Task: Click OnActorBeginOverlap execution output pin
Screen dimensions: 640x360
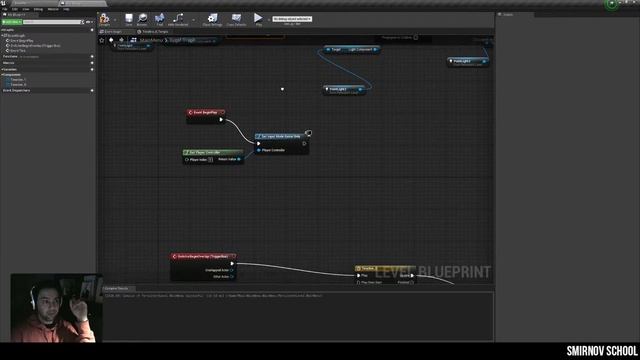Action: [232, 264]
